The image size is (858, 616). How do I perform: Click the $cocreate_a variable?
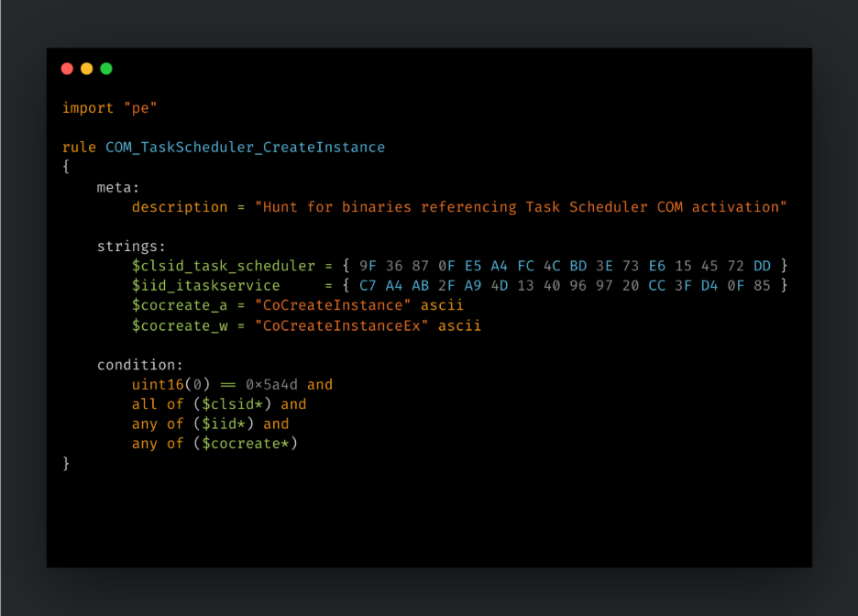click(180, 306)
